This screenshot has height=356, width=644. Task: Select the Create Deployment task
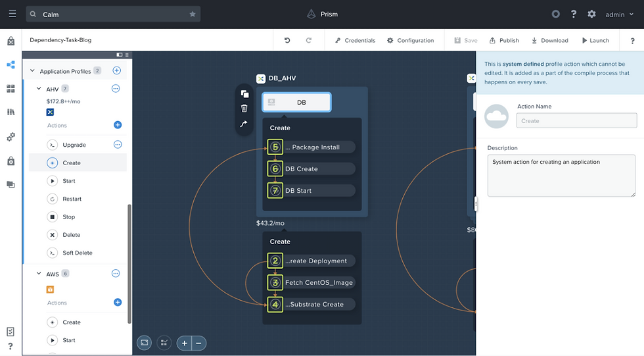(311, 261)
